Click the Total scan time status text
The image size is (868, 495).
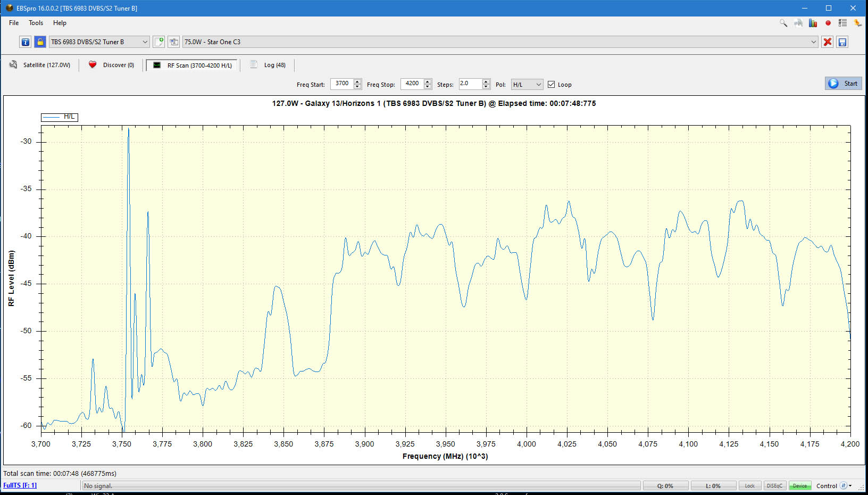(60, 473)
